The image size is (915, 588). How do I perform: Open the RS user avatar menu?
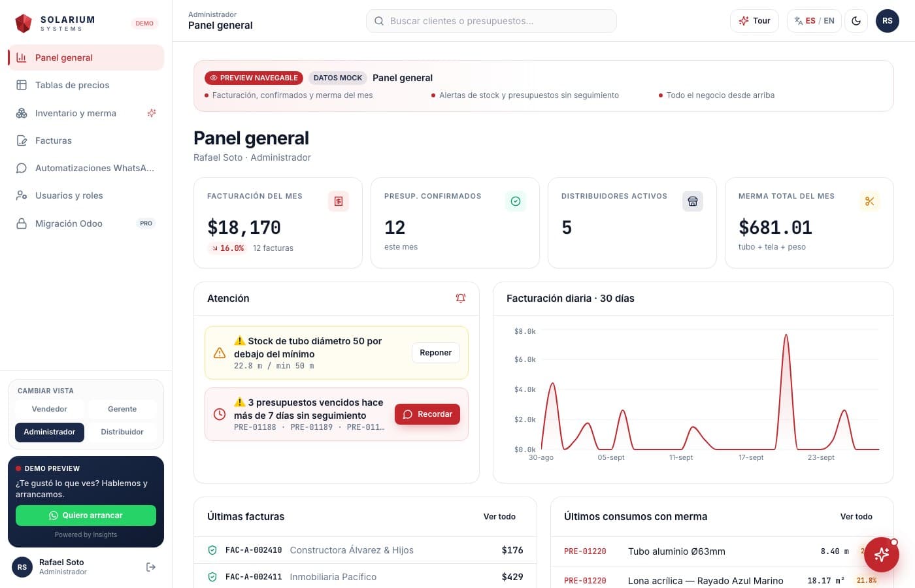[x=888, y=21]
